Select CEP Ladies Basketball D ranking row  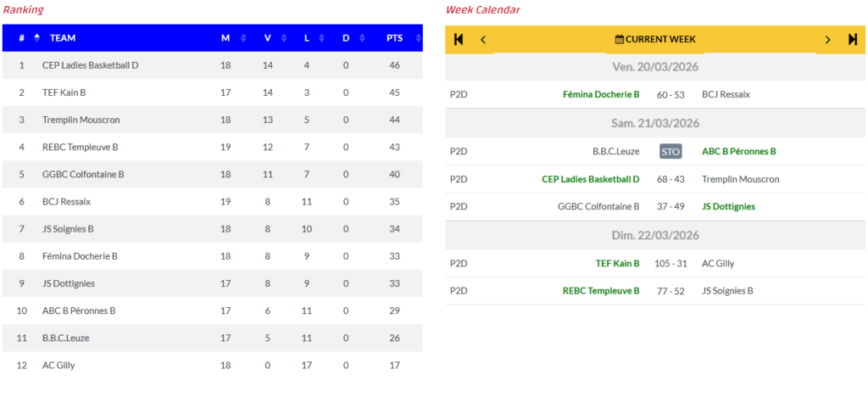pos(91,65)
